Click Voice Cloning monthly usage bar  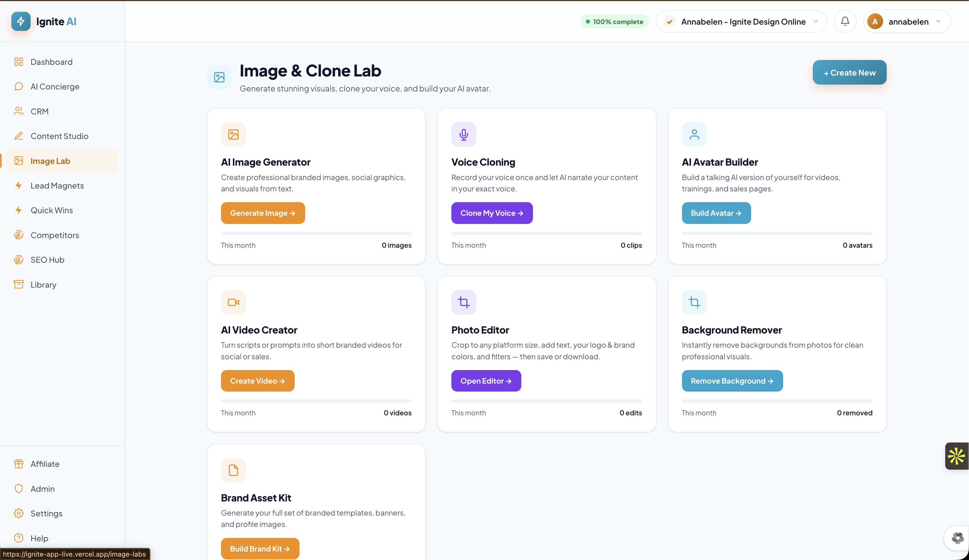click(x=546, y=233)
